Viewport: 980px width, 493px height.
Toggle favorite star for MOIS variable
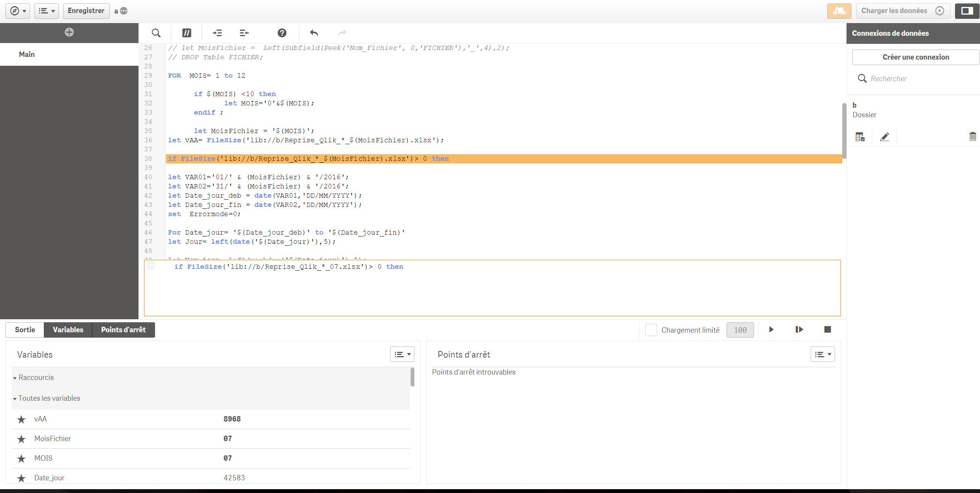pyautogui.click(x=22, y=458)
